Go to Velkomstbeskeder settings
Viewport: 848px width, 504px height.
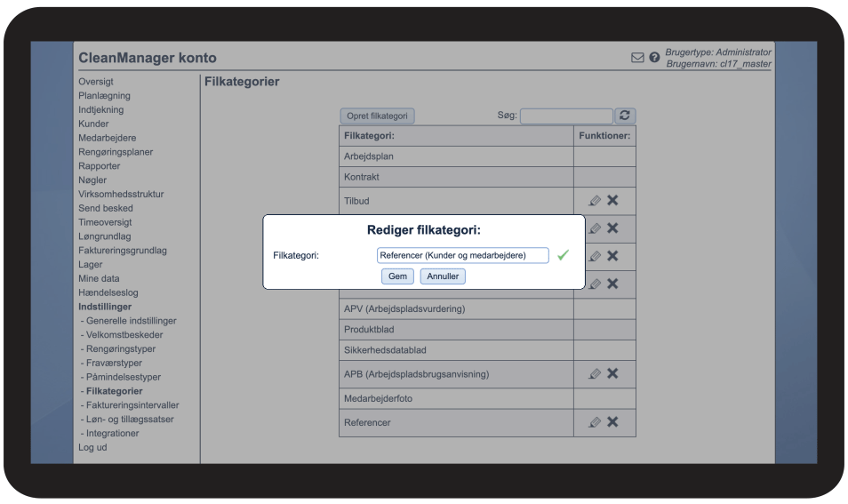(x=124, y=335)
